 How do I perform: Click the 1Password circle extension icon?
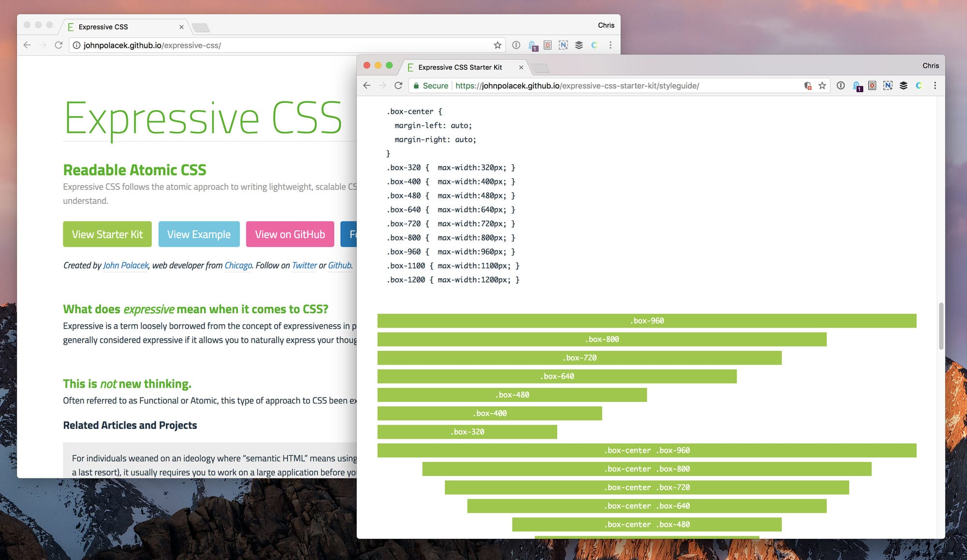pos(841,86)
